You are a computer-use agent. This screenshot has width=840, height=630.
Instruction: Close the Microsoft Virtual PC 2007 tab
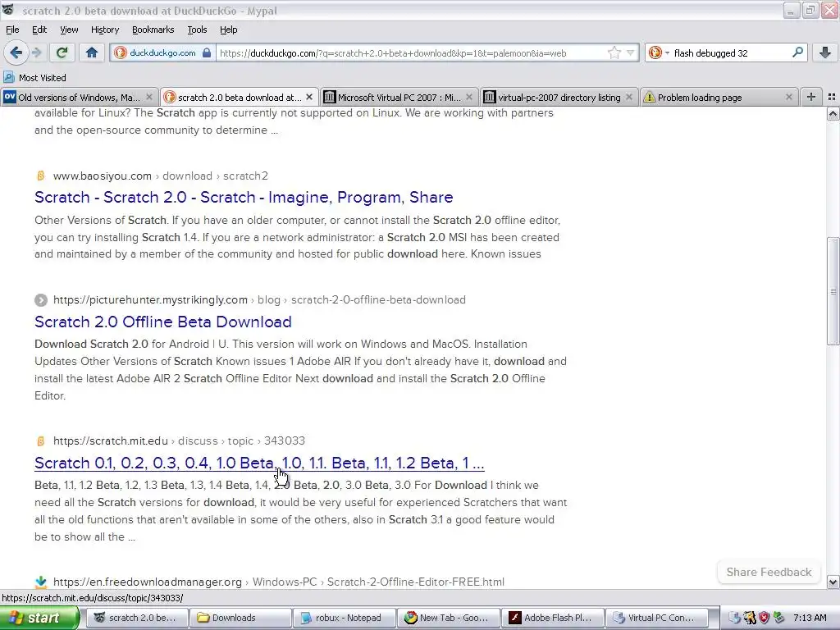click(x=469, y=97)
